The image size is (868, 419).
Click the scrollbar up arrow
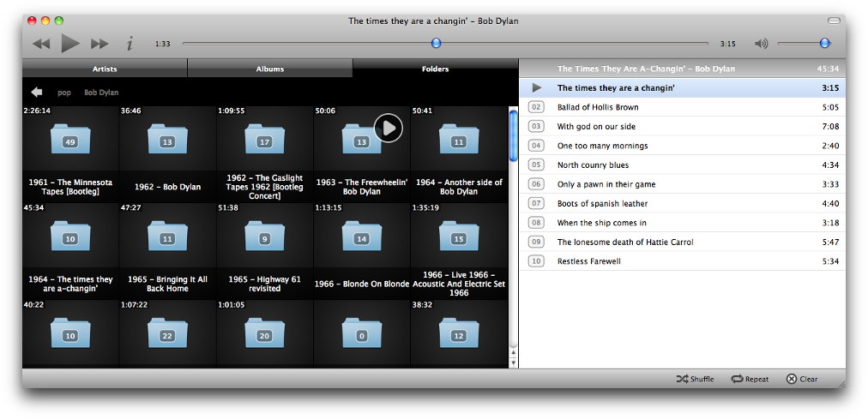513,352
